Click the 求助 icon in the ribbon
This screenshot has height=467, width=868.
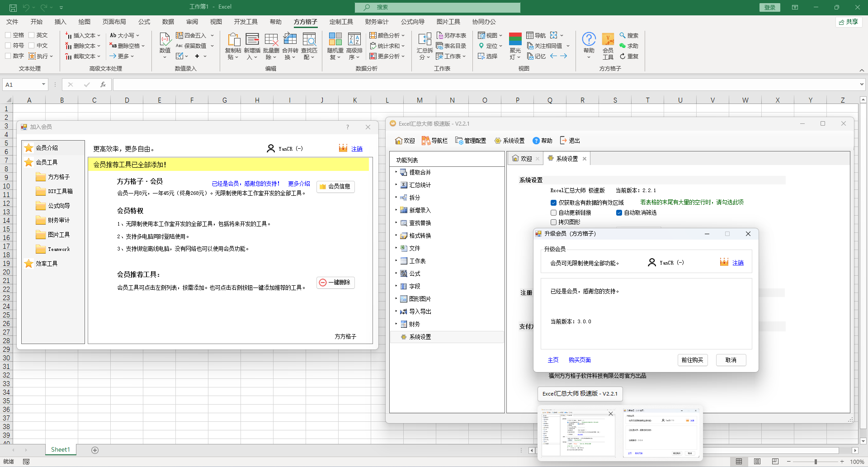(x=623, y=46)
